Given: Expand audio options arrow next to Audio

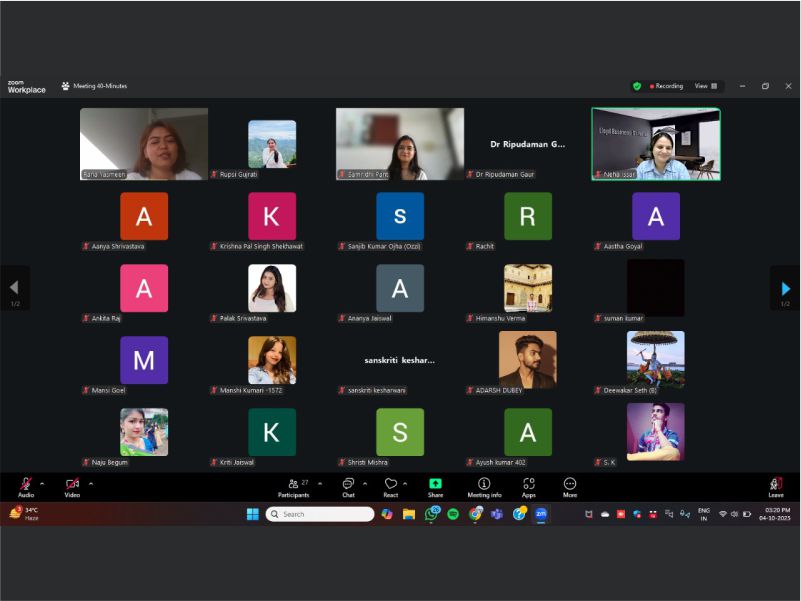Looking at the screenshot, I should 42,484.
